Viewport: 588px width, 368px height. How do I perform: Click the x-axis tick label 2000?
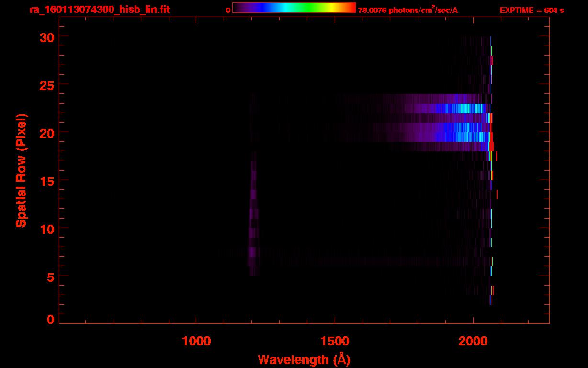[x=473, y=341]
